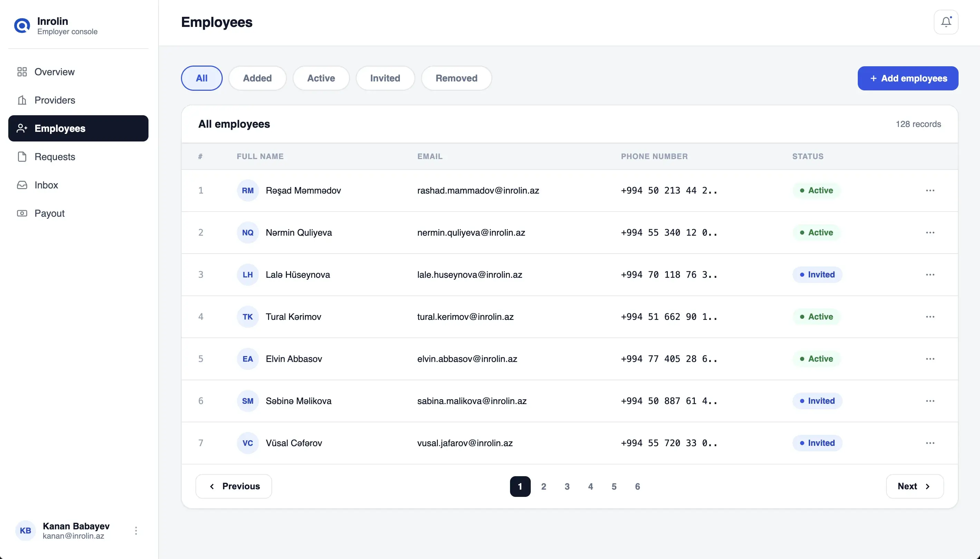The height and width of the screenshot is (559, 980).
Task: Click the Overview grid icon
Action: 22,72
